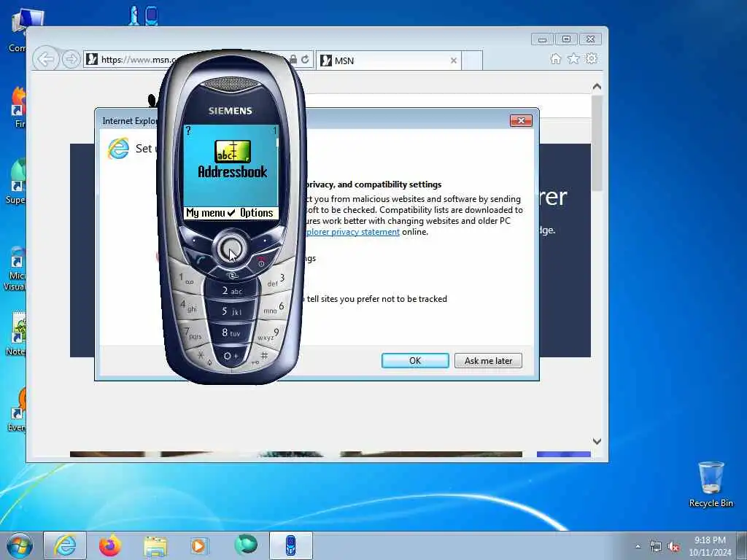Image resolution: width=747 pixels, height=560 pixels.
Task: Tap the 7 pqrs key on phone keypad
Action: [193, 332]
